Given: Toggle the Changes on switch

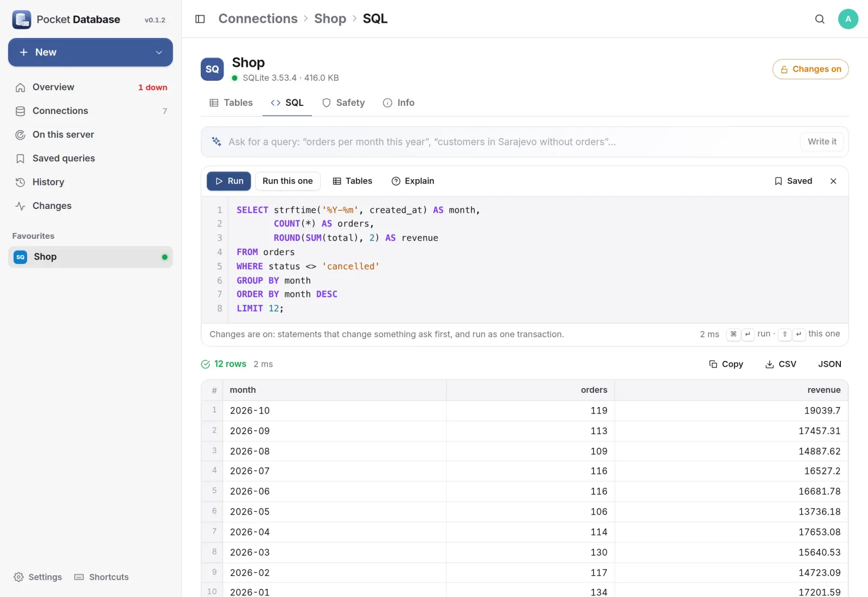Looking at the screenshot, I should pyautogui.click(x=810, y=69).
